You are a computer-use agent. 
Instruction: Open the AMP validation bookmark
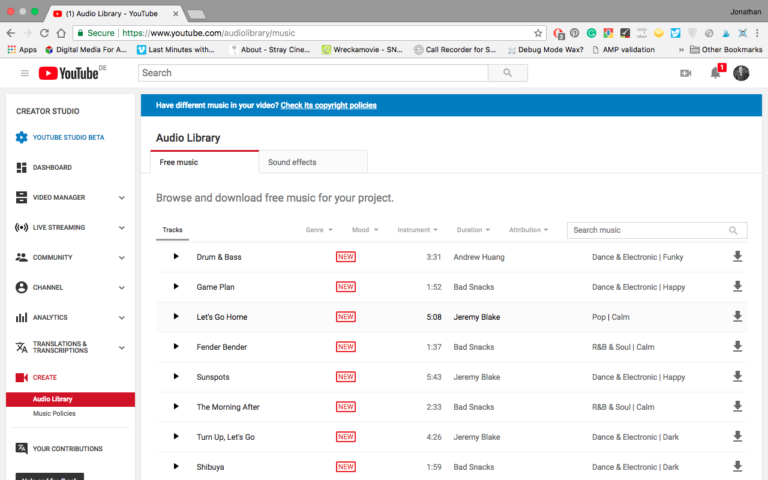[x=624, y=49]
